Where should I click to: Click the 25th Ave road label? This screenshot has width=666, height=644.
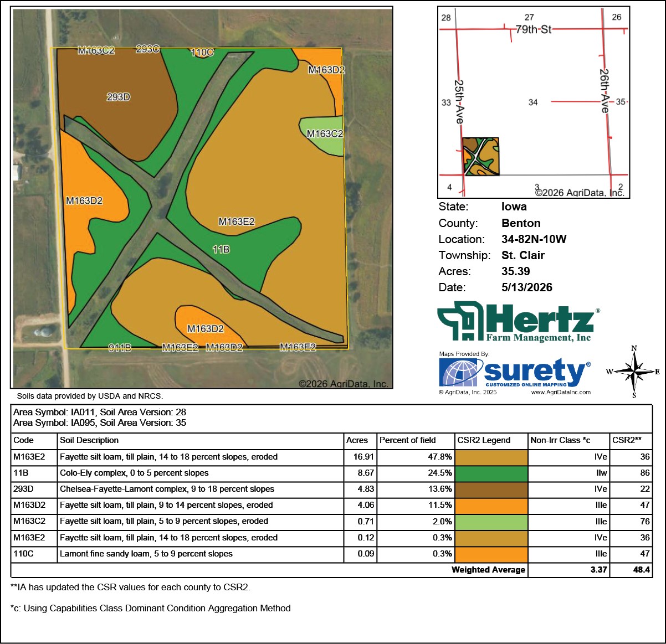[459, 102]
